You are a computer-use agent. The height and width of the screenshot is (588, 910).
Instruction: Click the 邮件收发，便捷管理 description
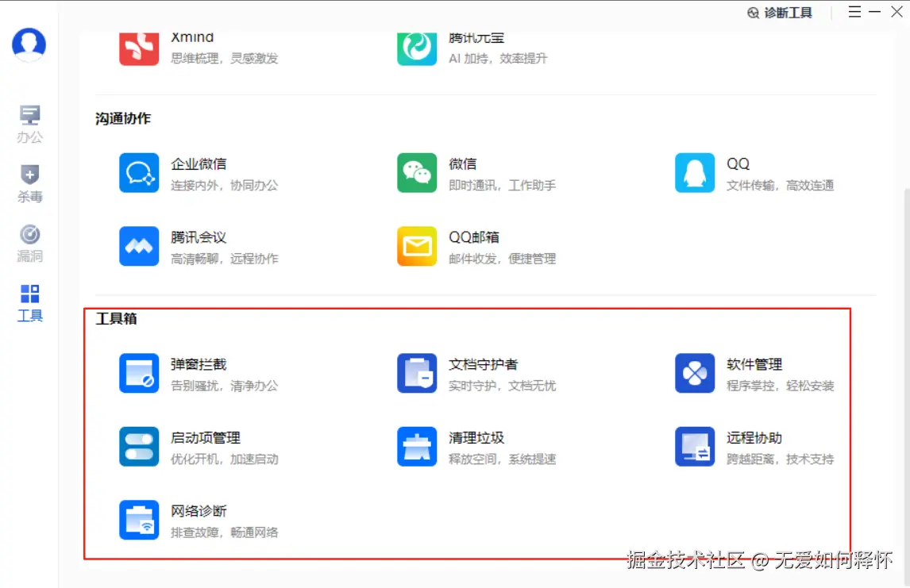tap(502, 259)
